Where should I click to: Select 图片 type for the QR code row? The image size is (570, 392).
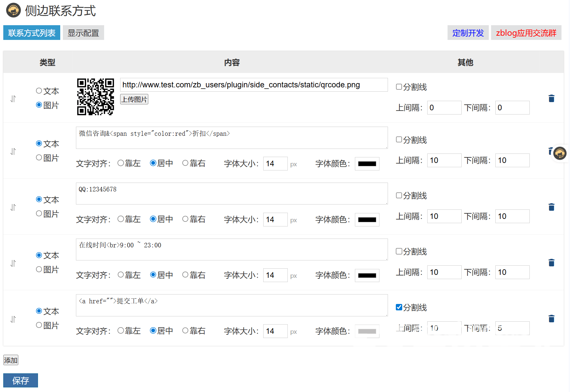[39, 105]
